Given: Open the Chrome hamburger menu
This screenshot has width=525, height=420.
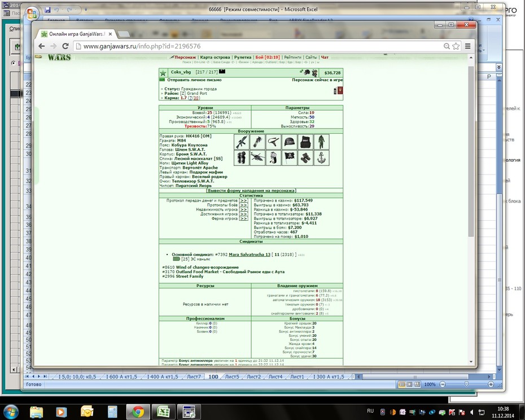Looking at the screenshot, I should 468,46.
